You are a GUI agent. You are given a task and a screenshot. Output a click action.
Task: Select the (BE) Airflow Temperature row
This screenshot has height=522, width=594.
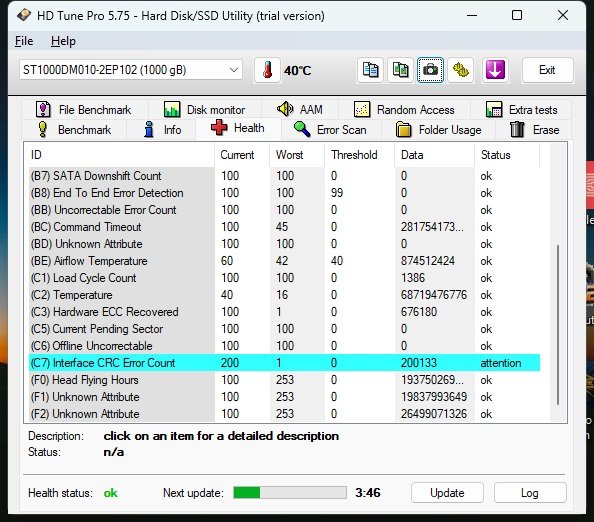(284, 261)
